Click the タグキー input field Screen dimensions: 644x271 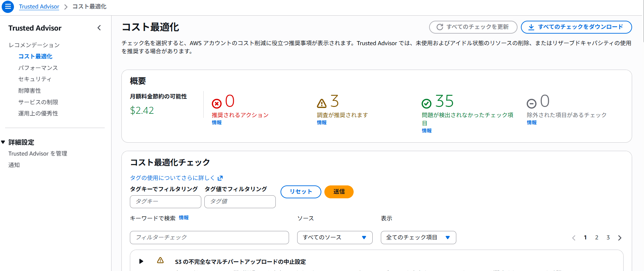coord(166,201)
